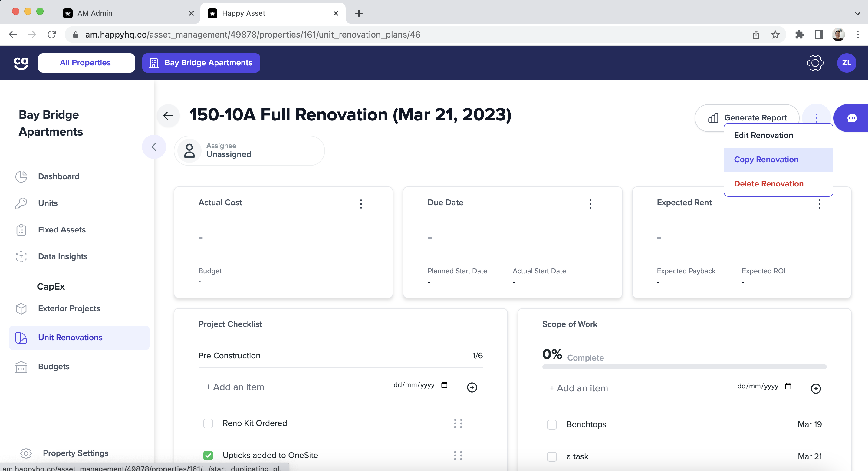Screen dimensions: 868x471
Task: Click the Units key icon
Action: (21, 203)
